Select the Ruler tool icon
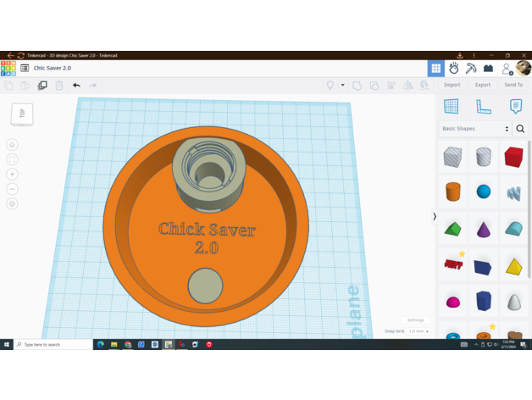Viewport: 532px width, 400px height. click(484, 106)
